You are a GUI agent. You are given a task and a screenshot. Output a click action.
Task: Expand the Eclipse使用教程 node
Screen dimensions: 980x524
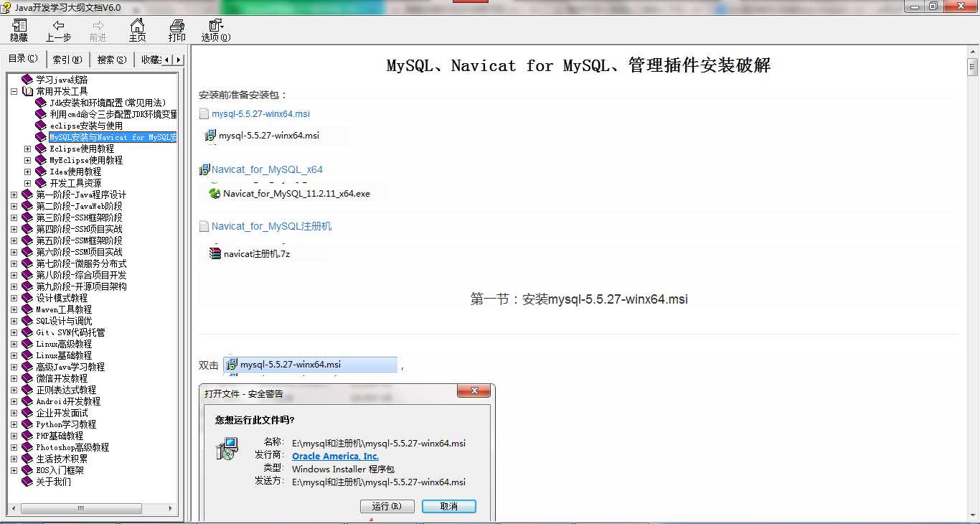[28, 149]
